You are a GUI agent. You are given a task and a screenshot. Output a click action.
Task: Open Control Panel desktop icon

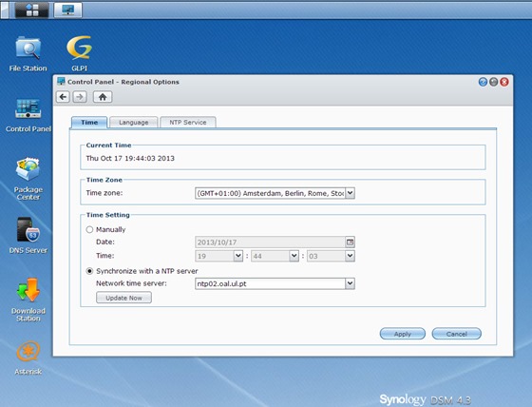(x=28, y=115)
